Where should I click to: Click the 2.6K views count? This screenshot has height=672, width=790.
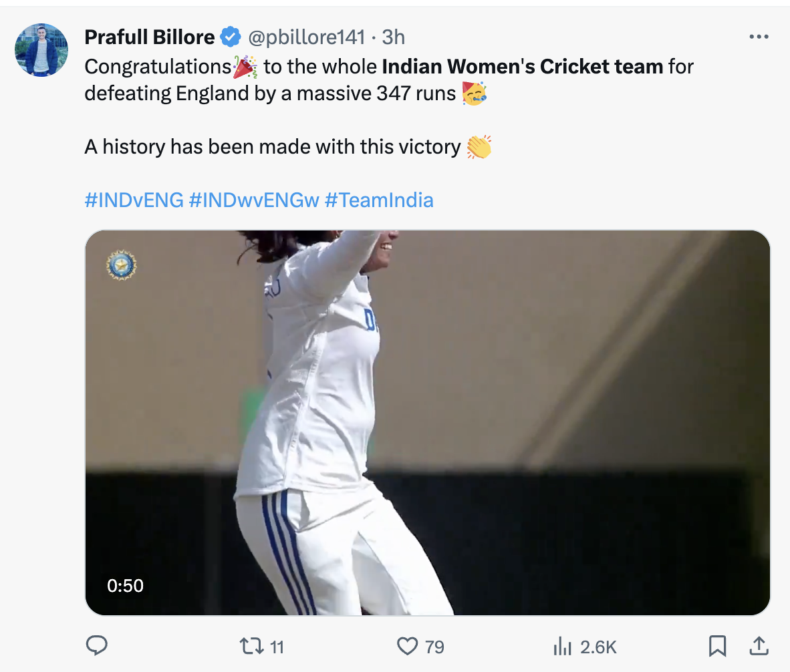pos(598,647)
